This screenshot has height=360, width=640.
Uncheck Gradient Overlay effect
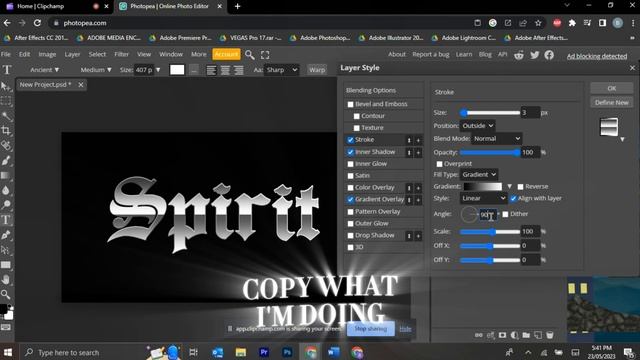pyautogui.click(x=350, y=200)
